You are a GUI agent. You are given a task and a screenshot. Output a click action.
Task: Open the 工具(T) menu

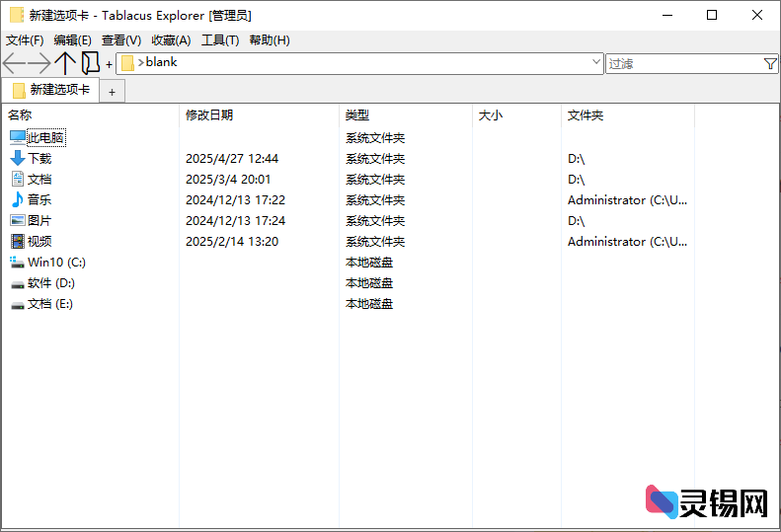point(220,40)
